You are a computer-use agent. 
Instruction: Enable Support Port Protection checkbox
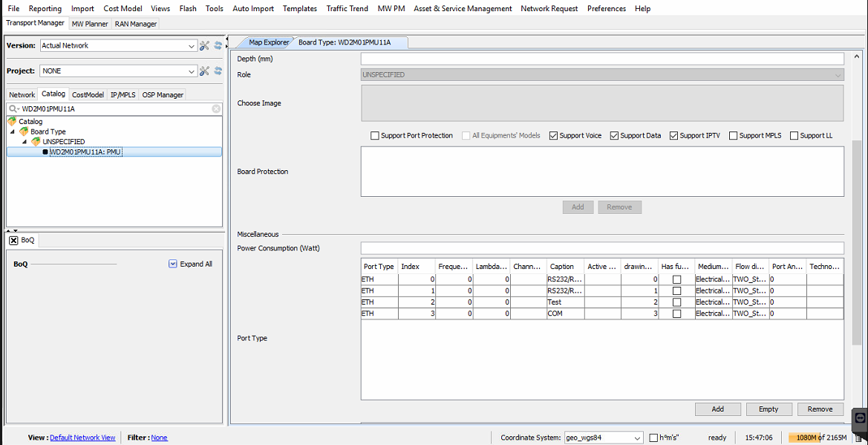375,136
